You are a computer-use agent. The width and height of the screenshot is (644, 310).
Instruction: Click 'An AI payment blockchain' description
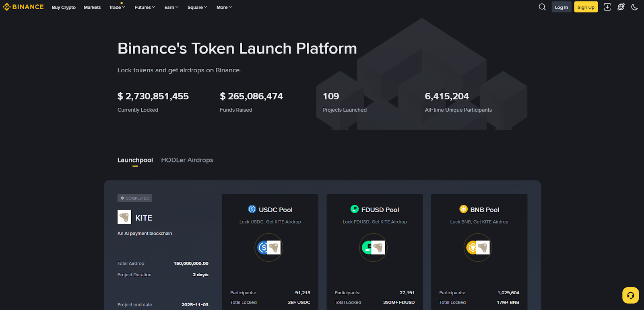pyautogui.click(x=144, y=233)
